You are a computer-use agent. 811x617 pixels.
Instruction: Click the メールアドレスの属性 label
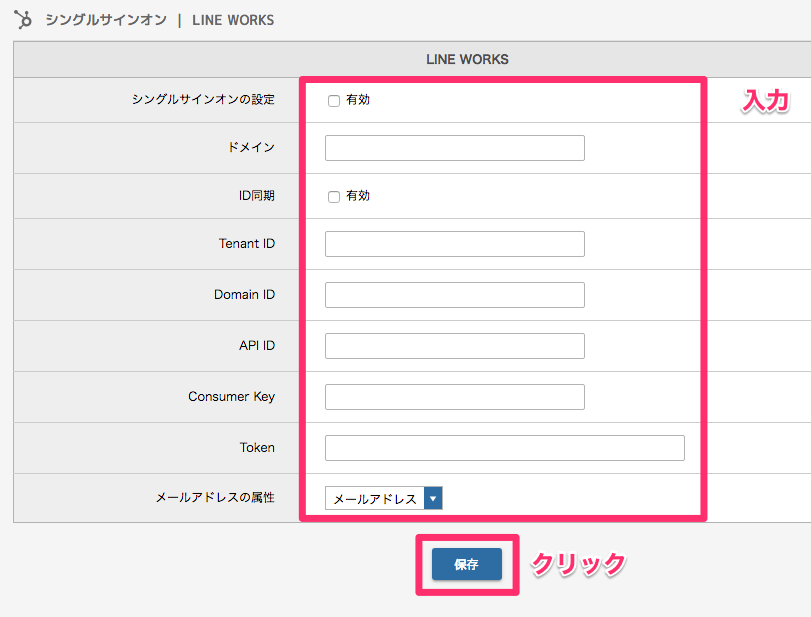pos(215,498)
